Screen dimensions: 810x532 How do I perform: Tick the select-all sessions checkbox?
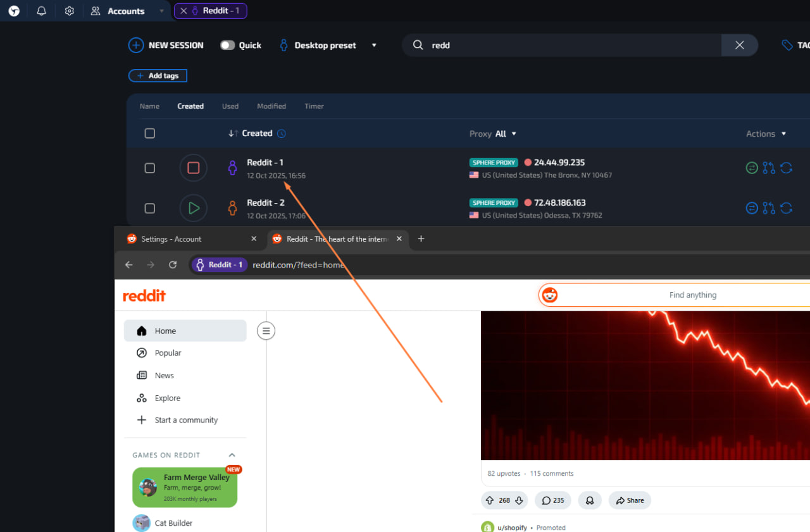(x=150, y=133)
